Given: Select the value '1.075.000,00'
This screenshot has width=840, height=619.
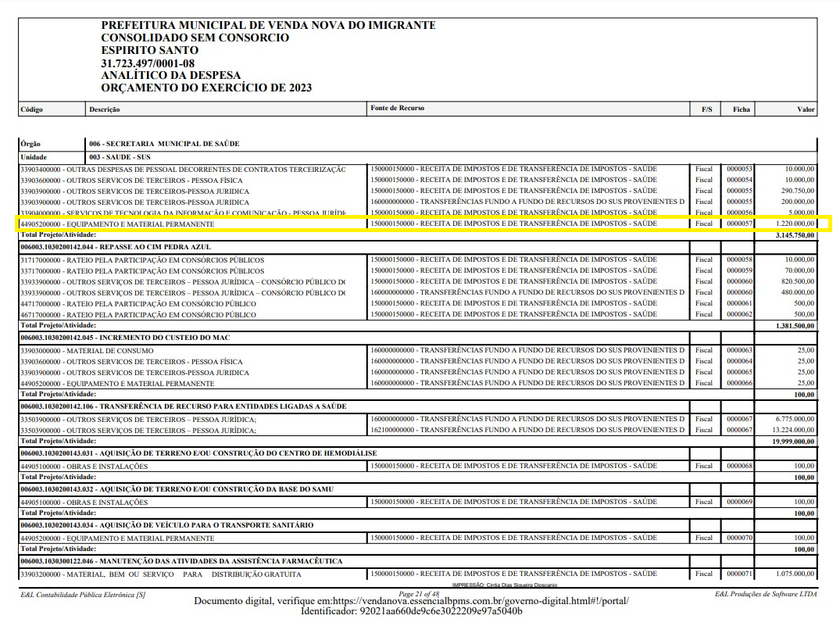Looking at the screenshot, I should pos(795,574).
